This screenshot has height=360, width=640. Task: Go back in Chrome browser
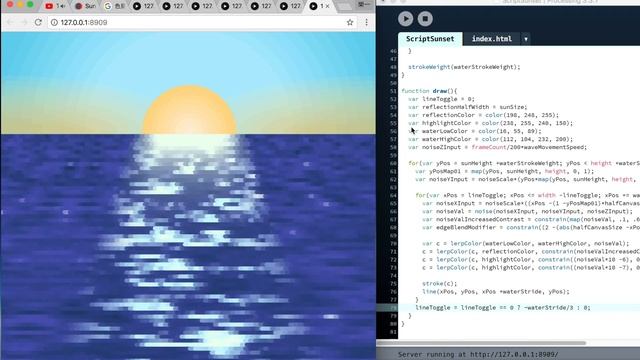[x=10, y=22]
